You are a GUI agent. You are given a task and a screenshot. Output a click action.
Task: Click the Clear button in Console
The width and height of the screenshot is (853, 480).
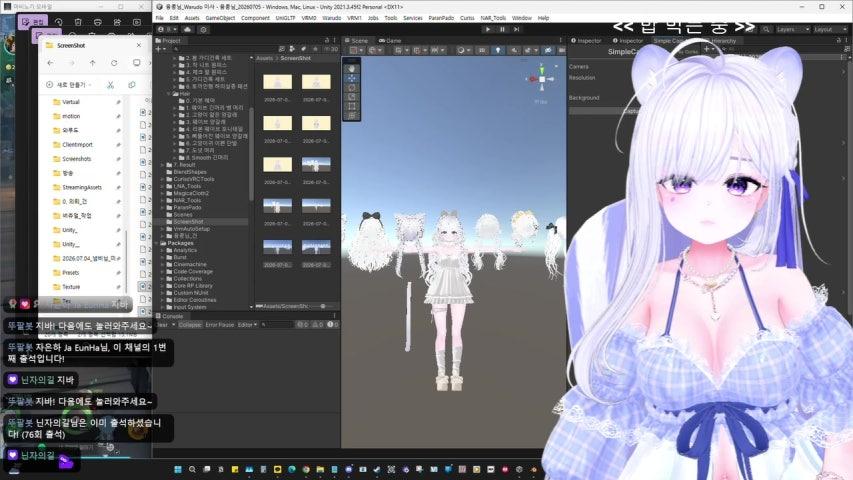pos(162,324)
